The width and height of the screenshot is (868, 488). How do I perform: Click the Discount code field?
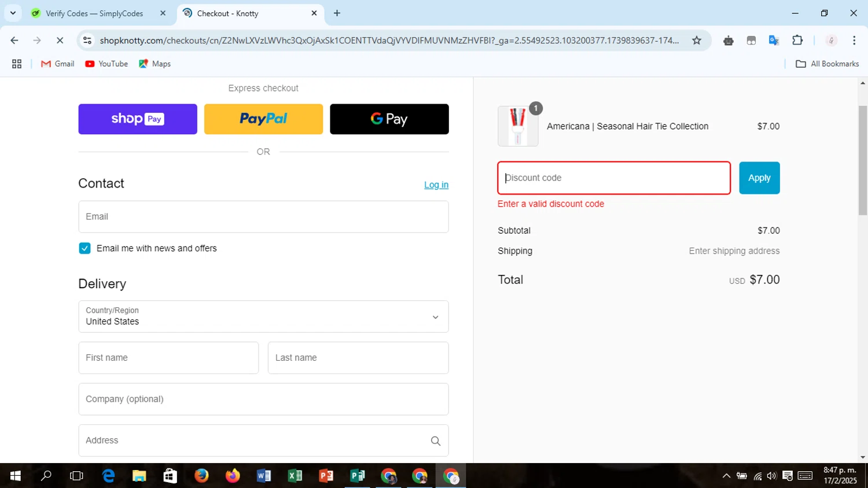click(614, 178)
